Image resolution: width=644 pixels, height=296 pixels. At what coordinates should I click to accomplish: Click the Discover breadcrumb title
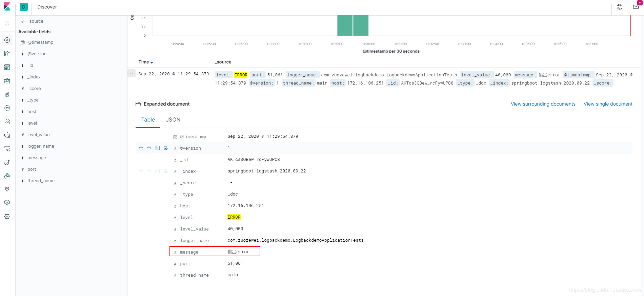[x=47, y=7]
